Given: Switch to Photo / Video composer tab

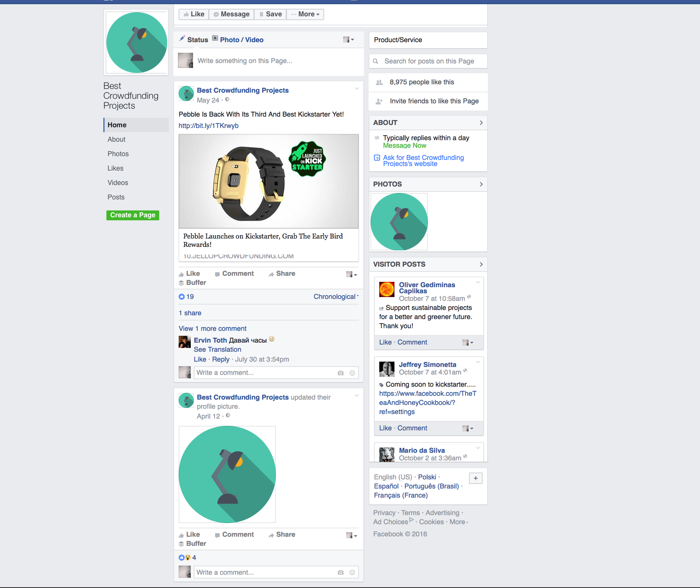Looking at the screenshot, I should tap(238, 40).
